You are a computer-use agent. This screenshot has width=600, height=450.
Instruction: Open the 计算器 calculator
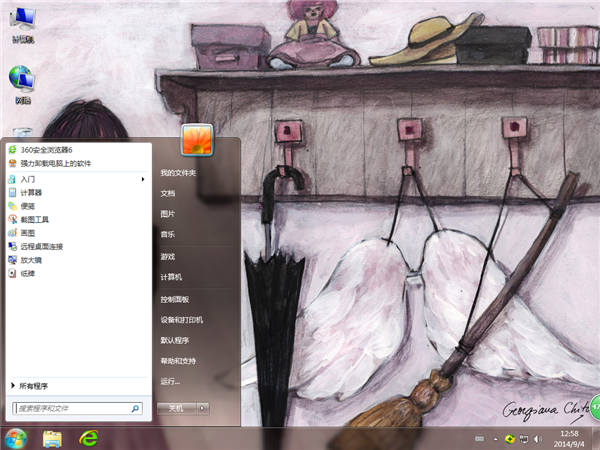tap(30, 192)
